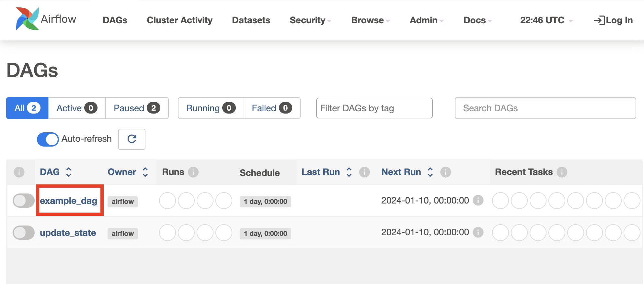
Task: Open the example_dag link
Action: coord(68,201)
